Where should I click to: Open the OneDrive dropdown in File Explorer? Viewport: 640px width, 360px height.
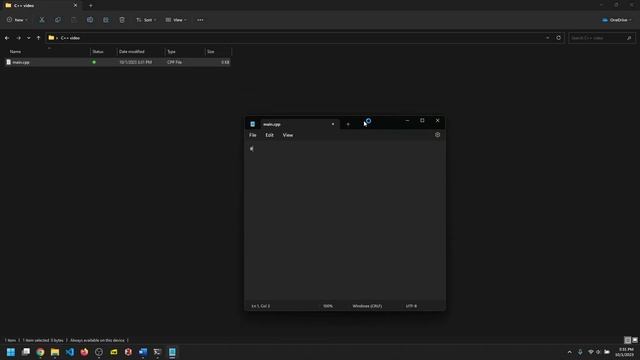617,20
